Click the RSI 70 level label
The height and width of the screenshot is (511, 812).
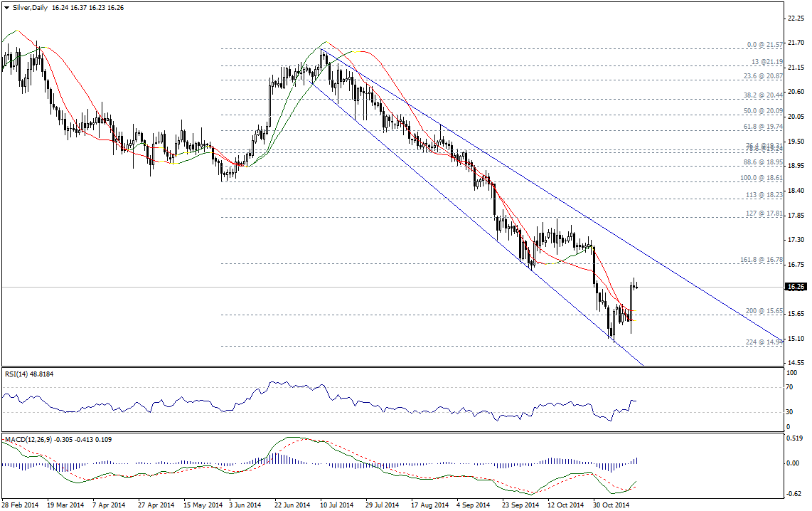pyautogui.click(x=790, y=387)
